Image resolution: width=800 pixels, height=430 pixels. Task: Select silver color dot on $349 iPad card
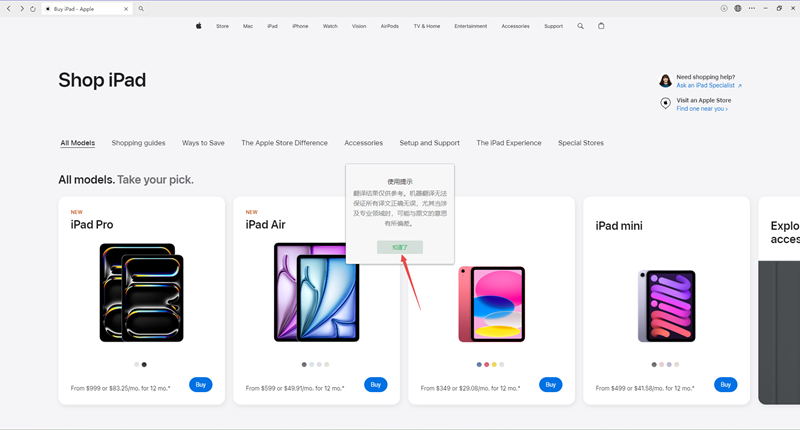pos(502,365)
